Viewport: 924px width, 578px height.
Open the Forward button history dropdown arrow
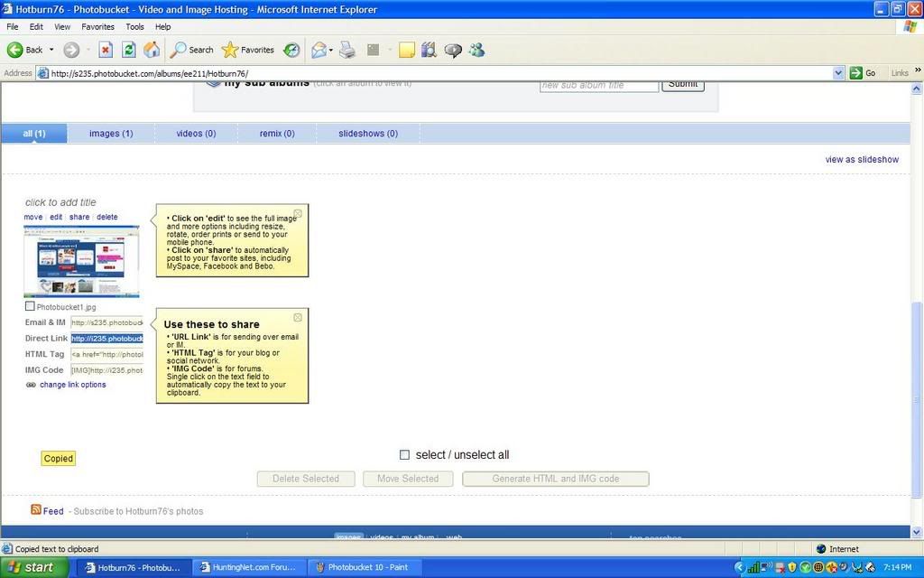pyautogui.click(x=88, y=51)
